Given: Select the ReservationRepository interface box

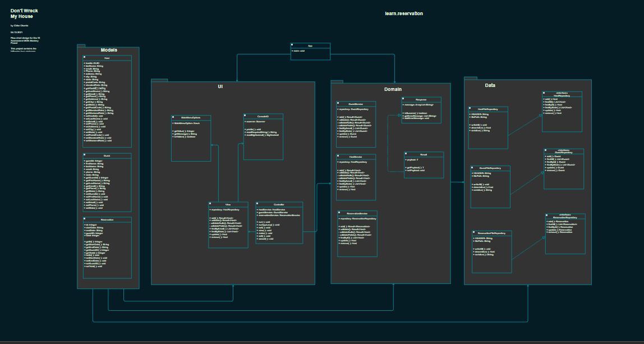Looking at the screenshot, I should [x=565, y=234].
